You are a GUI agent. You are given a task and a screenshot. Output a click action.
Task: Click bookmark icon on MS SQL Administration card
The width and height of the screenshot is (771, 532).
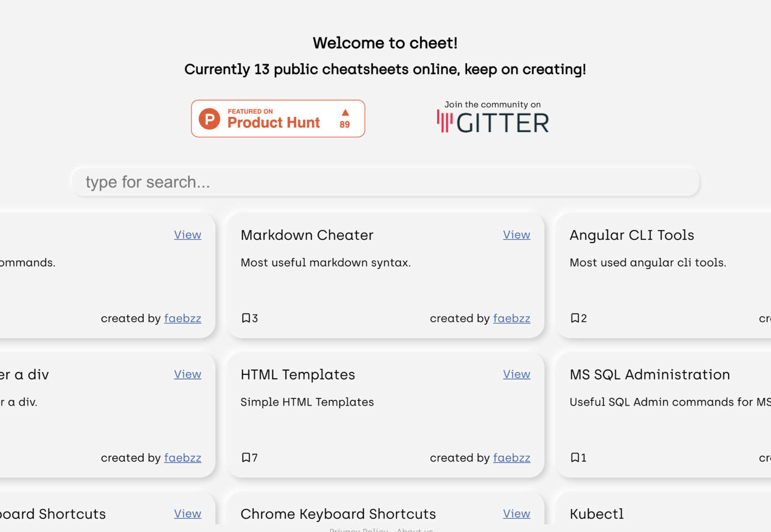pos(575,458)
